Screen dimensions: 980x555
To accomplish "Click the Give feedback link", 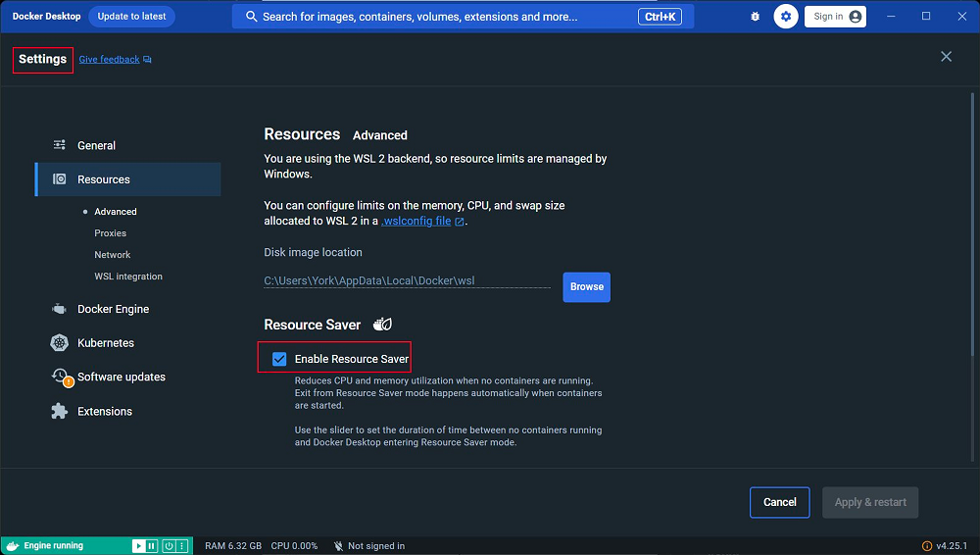I will pos(110,60).
